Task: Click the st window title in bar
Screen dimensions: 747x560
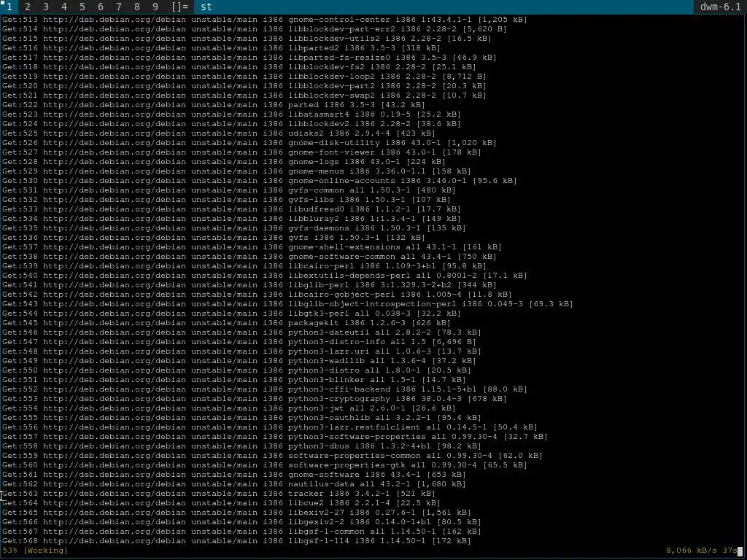Action: pos(206,7)
